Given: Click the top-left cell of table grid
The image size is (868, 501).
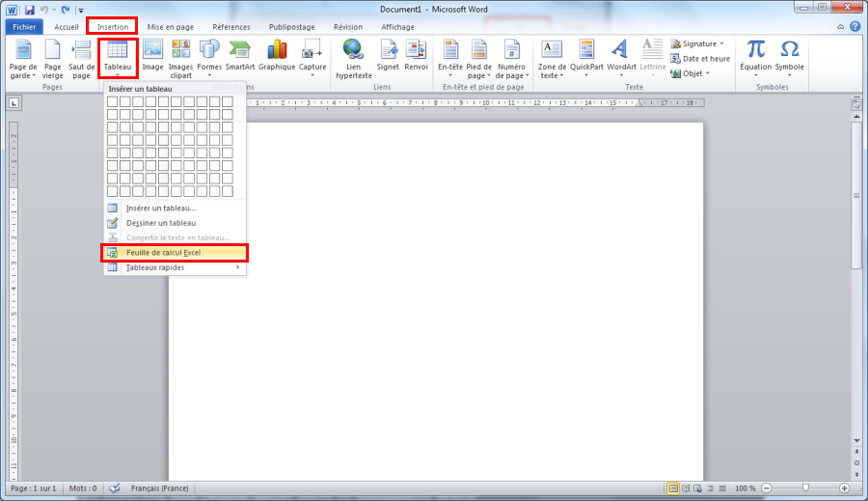Looking at the screenshot, I should point(113,102).
